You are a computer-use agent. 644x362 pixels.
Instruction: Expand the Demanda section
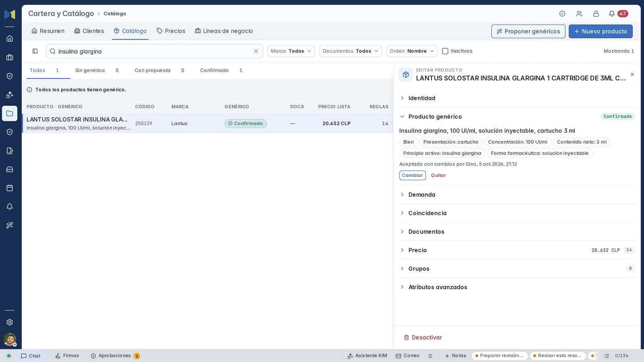tap(517, 195)
